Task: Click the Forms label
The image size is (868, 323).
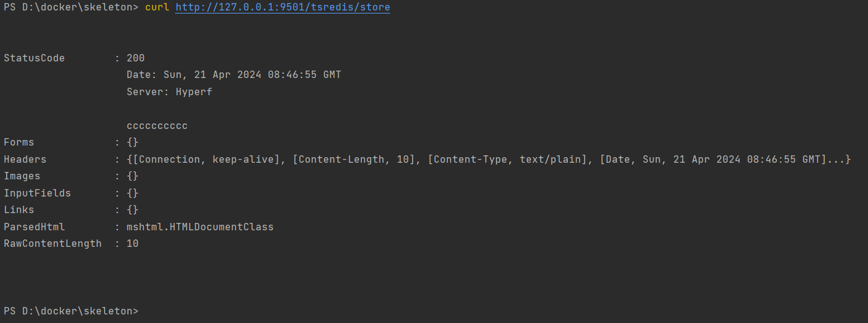Action: pyautogui.click(x=19, y=142)
